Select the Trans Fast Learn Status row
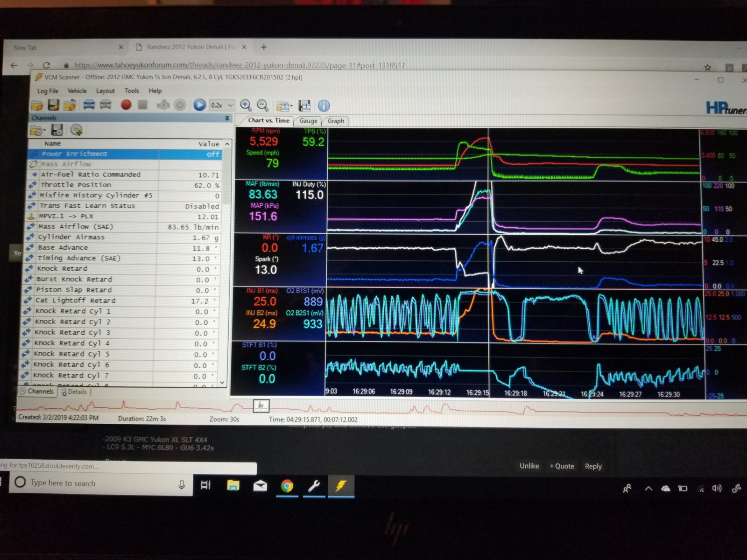This screenshot has width=747, height=560. pos(124,206)
